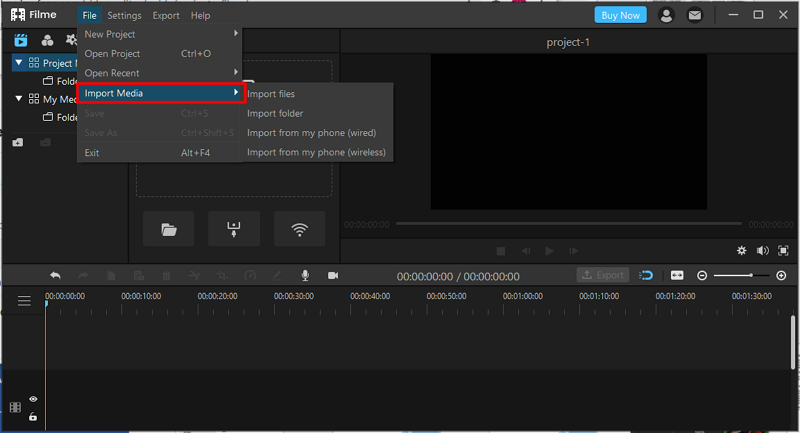This screenshot has width=800, height=433.
Task: Open the Import Media submenu item
Action: point(161,93)
